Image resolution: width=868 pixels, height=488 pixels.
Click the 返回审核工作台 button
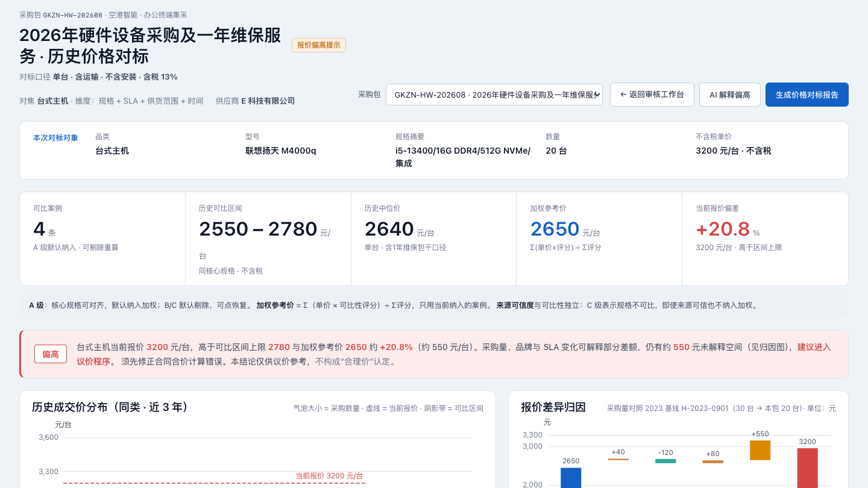coord(652,95)
